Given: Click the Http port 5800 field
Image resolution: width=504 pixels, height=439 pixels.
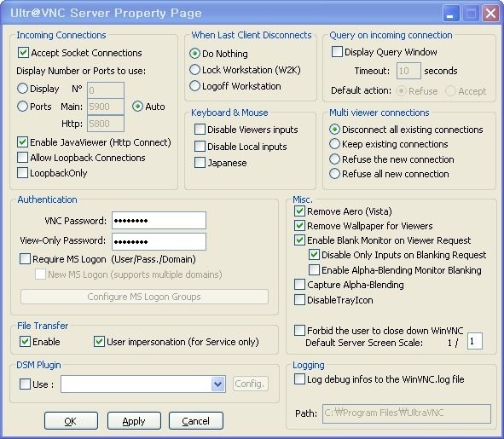Looking at the screenshot, I should click(x=106, y=124).
